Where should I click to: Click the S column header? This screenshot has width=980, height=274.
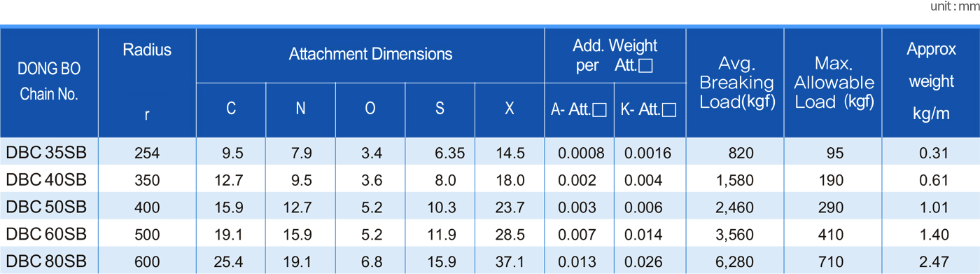click(x=440, y=109)
